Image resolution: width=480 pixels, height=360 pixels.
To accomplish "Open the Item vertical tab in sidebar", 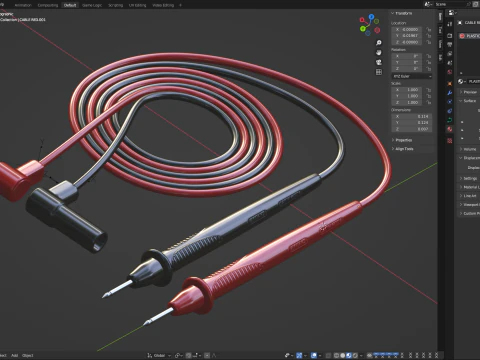I will pyautogui.click(x=440, y=17).
